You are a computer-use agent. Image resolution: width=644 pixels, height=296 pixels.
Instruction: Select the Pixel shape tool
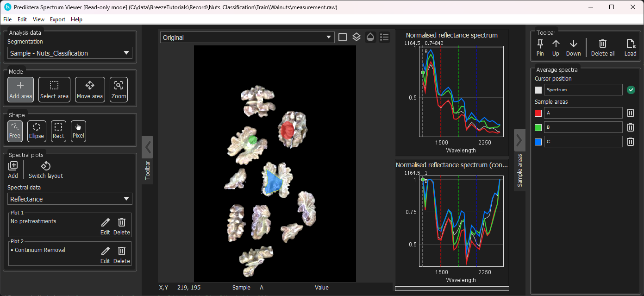78,131
